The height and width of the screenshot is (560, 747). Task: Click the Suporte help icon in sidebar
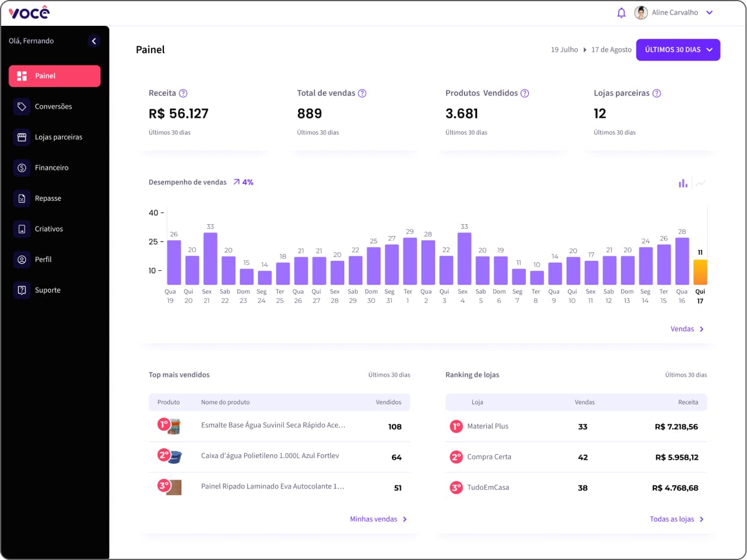pyautogui.click(x=22, y=290)
